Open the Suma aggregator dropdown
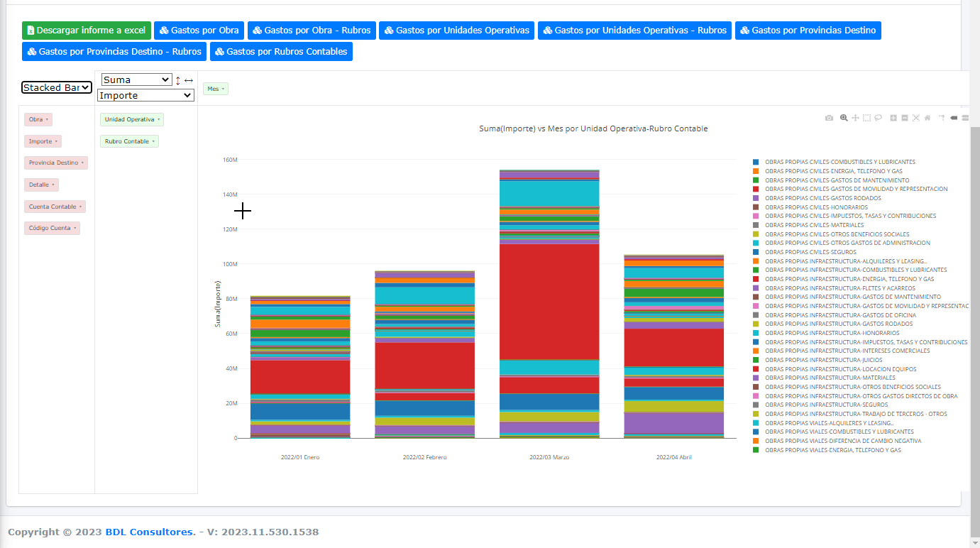Viewport: 980px width, 548px height. (136, 80)
